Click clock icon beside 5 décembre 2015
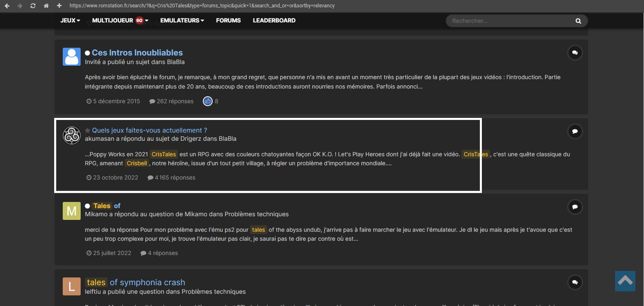The width and height of the screenshot is (644, 306). (x=89, y=101)
